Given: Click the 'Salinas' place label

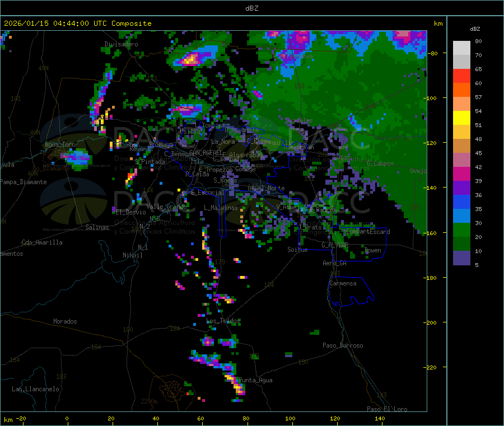Looking at the screenshot, I should coord(97,227).
